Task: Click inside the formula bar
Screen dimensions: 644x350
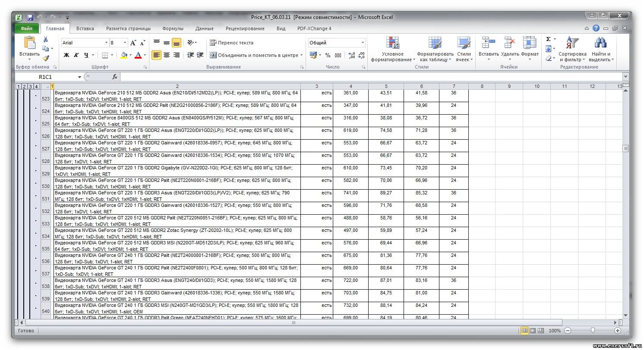Action: tap(371, 77)
